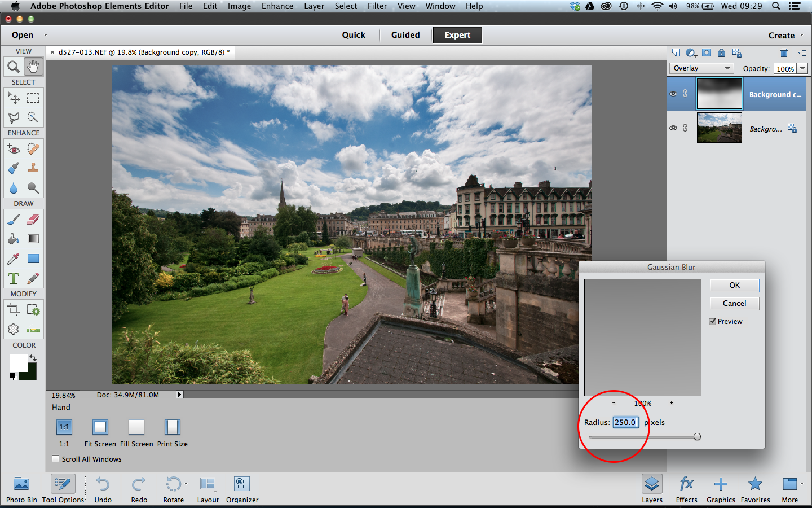Open the Filter menu
This screenshot has height=508, width=812.
click(x=377, y=6)
